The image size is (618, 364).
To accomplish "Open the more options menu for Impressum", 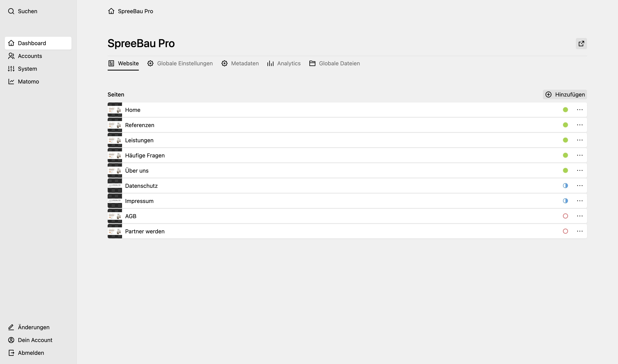I will click(580, 201).
